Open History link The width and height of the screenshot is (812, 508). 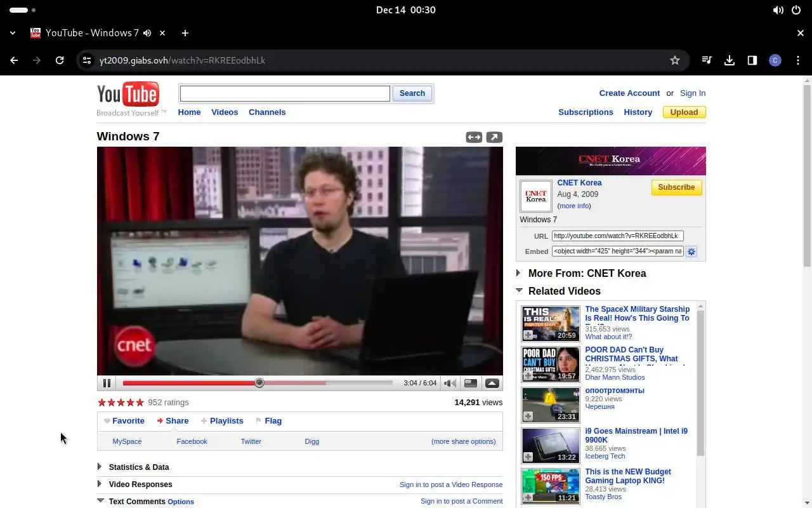[638, 112]
